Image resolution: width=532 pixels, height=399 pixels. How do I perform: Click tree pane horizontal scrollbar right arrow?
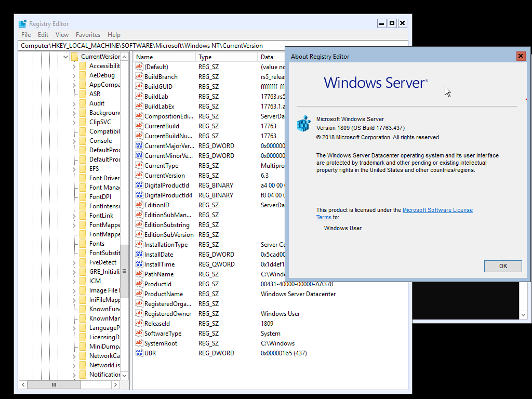[115, 385]
